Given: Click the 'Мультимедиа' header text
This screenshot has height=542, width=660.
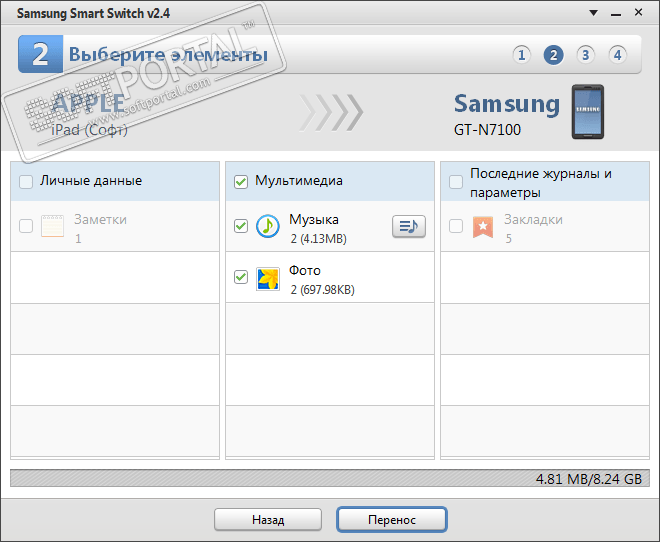Looking at the screenshot, I should (x=299, y=181).
